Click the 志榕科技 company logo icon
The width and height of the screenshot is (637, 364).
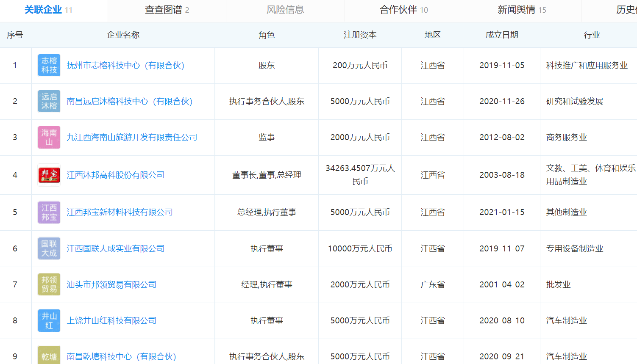pyautogui.click(x=49, y=65)
